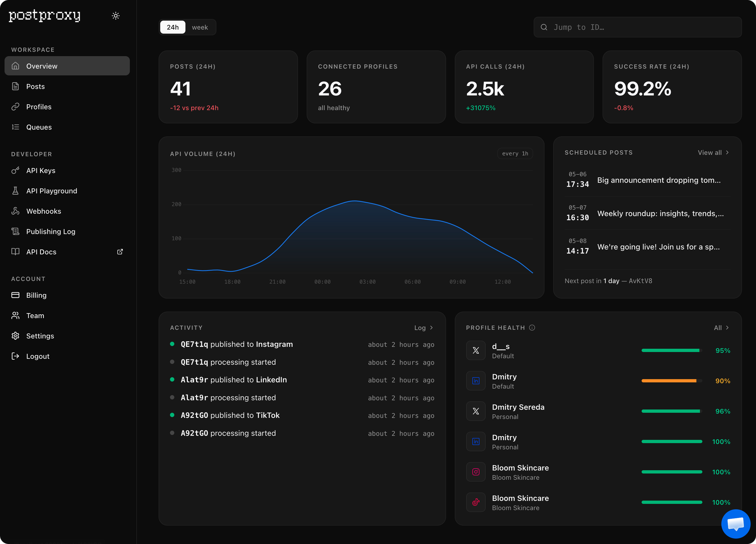This screenshot has height=544, width=756.
Task: Open the Publishing Log icon
Action: click(15, 232)
